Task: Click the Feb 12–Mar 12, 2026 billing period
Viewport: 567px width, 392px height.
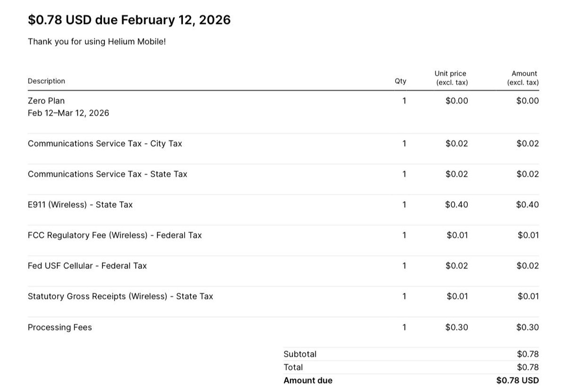Action: (x=69, y=113)
